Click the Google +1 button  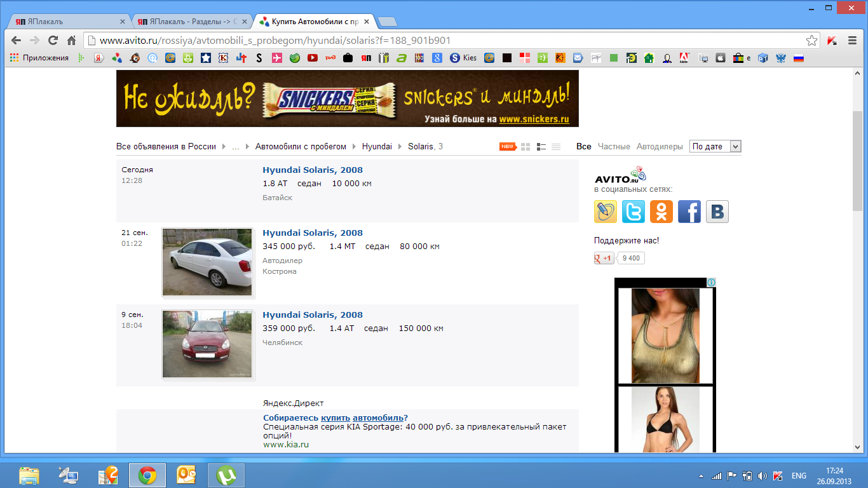tap(604, 258)
